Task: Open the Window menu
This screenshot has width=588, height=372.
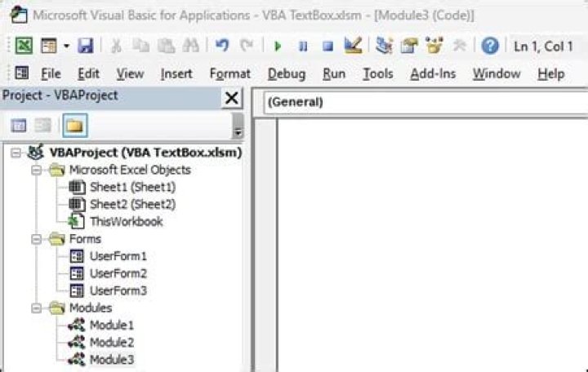Action: pyautogui.click(x=497, y=73)
